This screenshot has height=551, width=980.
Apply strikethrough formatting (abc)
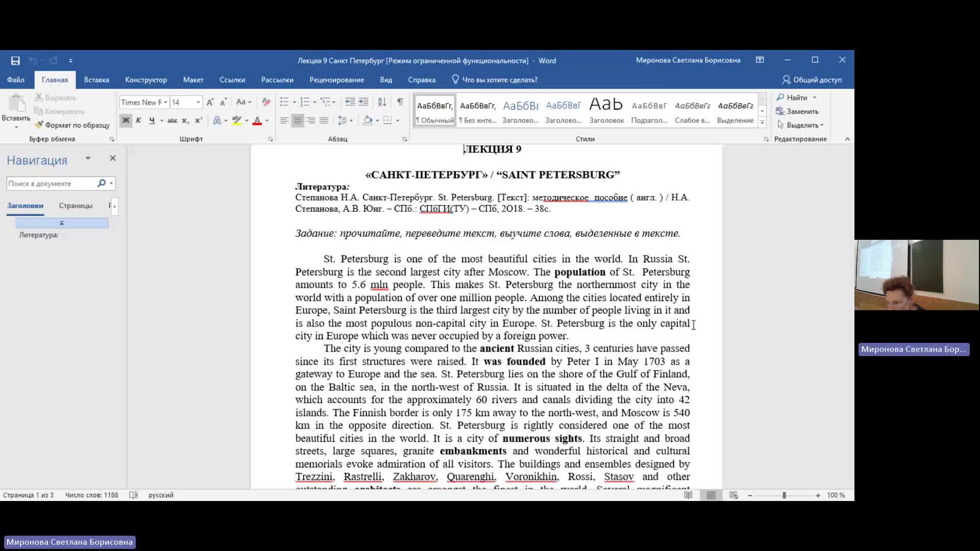click(172, 120)
